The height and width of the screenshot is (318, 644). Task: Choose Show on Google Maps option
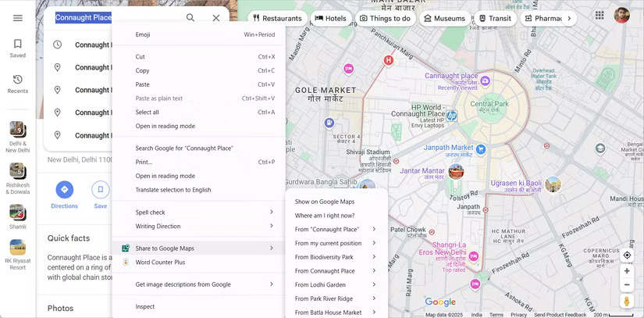coord(324,202)
